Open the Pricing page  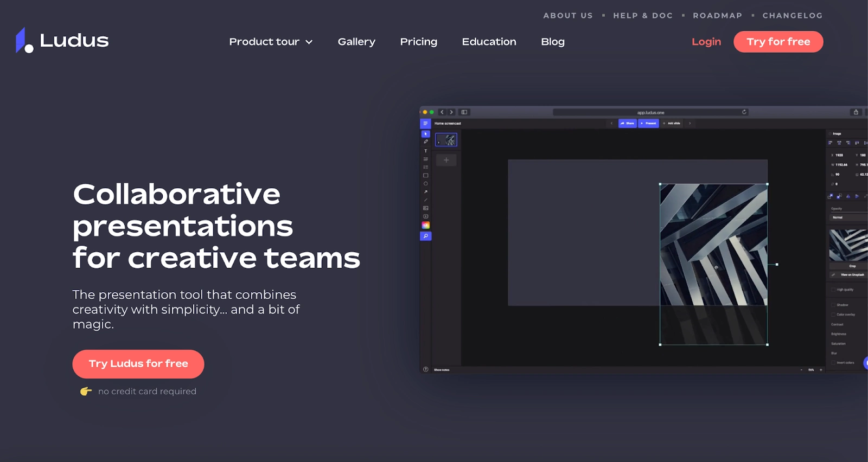click(x=418, y=42)
